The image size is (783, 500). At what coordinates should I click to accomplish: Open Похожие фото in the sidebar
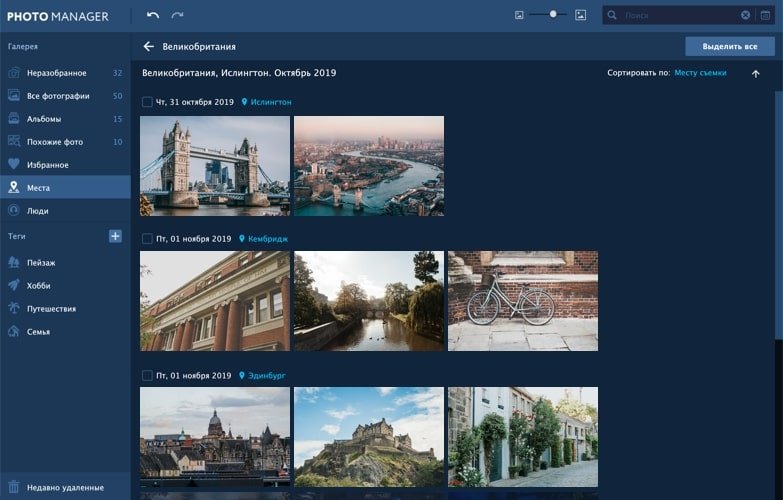(x=65, y=142)
